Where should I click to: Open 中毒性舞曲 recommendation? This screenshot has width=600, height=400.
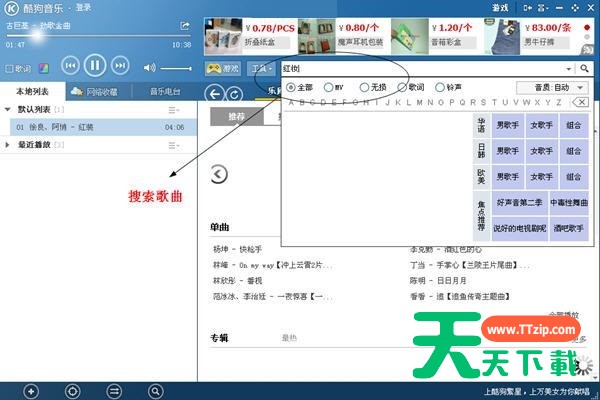click(569, 202)
